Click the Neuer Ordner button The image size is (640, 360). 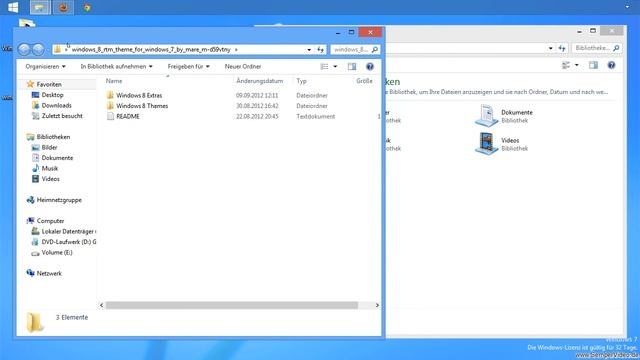click(x=243, y=67)
